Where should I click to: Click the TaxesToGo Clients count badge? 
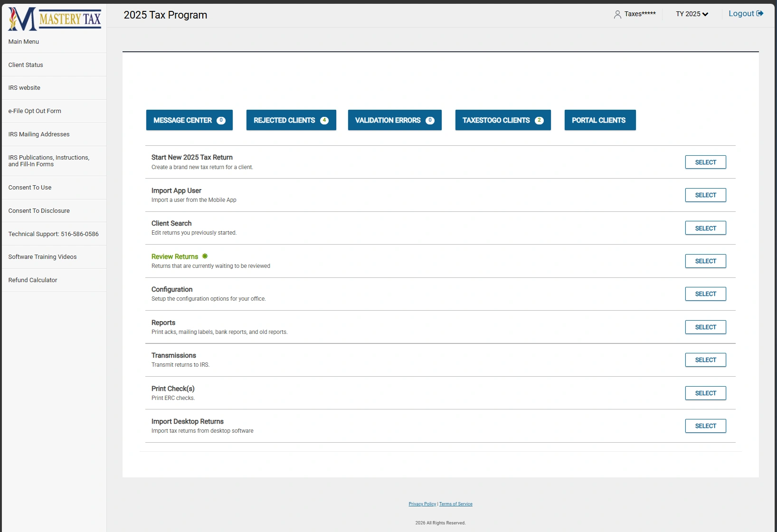pyautogui.click(x=539, y=120)
